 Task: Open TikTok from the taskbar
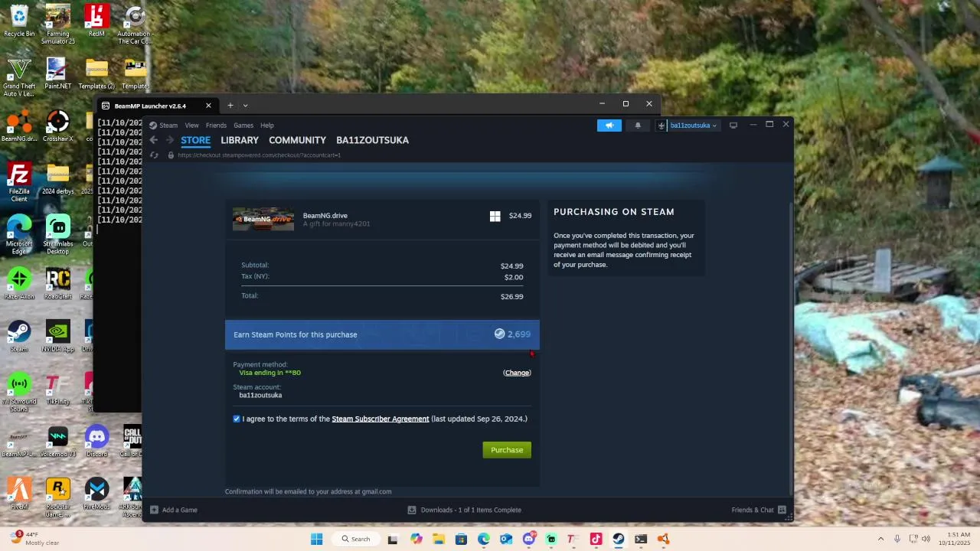coord(596,539)
